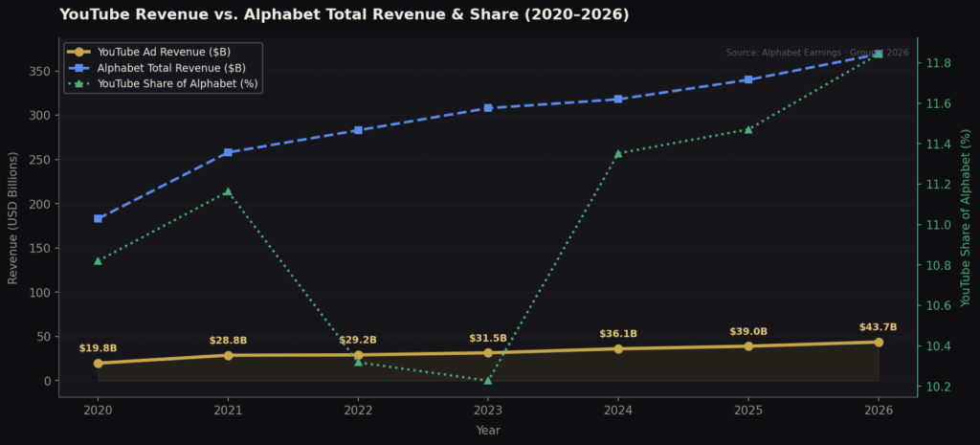This screenshot has height=445, width=980.
Task: Click the 2022 green share triangle marker
Action: coord(358,362)
